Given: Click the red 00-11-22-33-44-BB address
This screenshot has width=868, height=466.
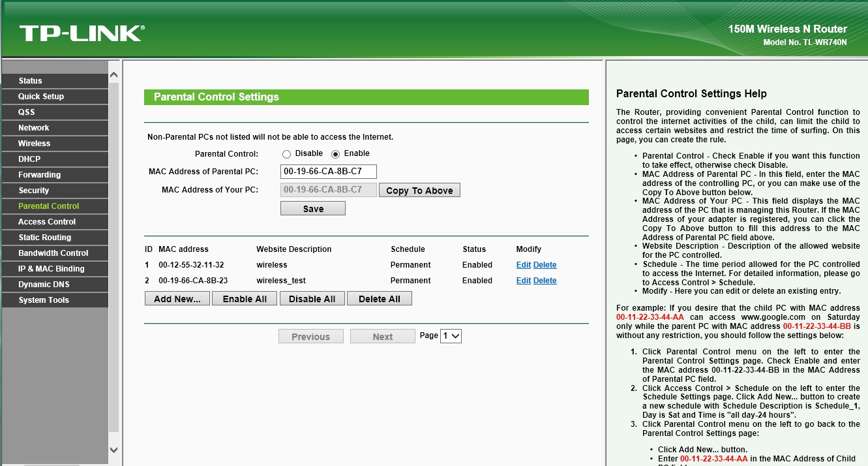Looking at the screenshot, I should 817,326.
